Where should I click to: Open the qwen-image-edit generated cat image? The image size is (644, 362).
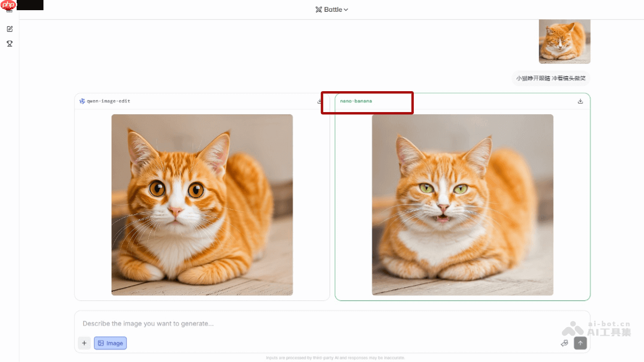(x=202, y=205)
